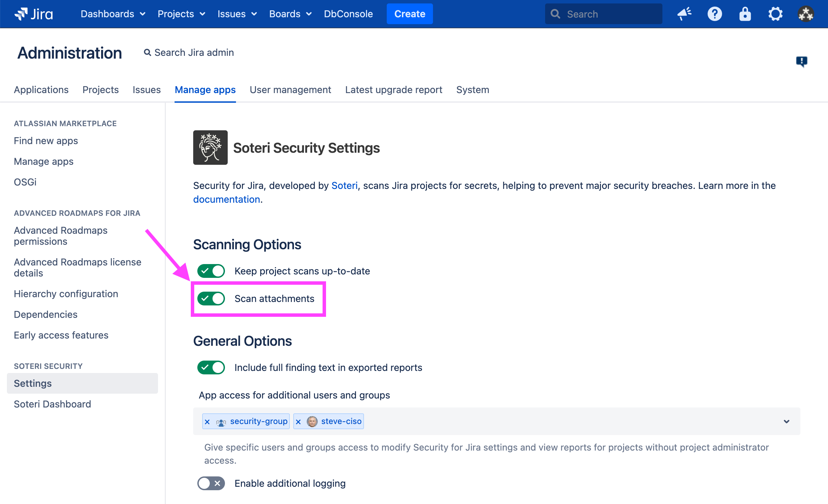
Task: Click the lock icon in header
Action: (745, 14)
